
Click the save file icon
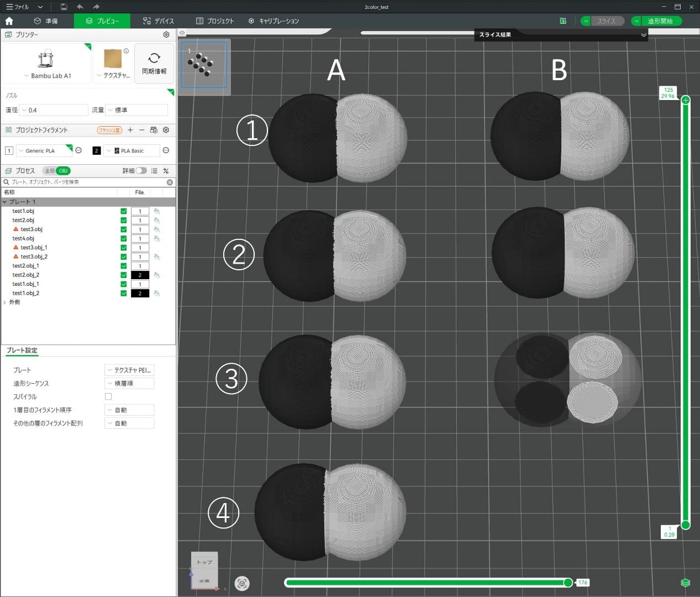tap(64, 7)
